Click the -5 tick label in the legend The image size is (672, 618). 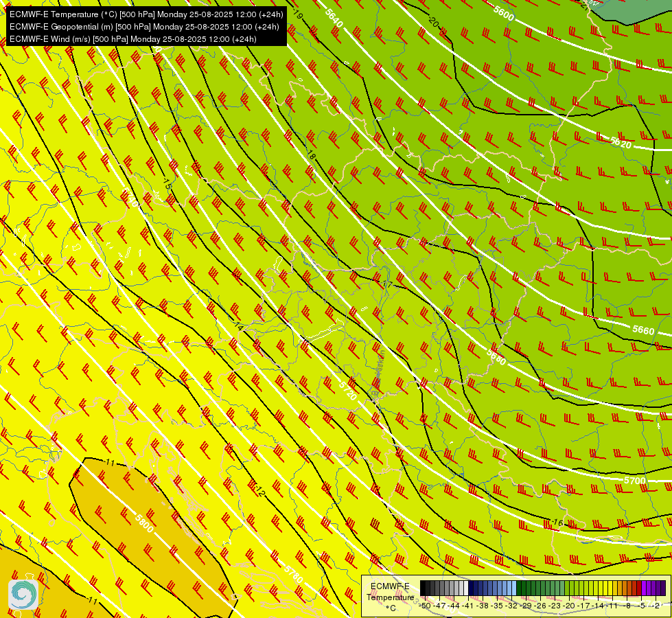[642, 606]
